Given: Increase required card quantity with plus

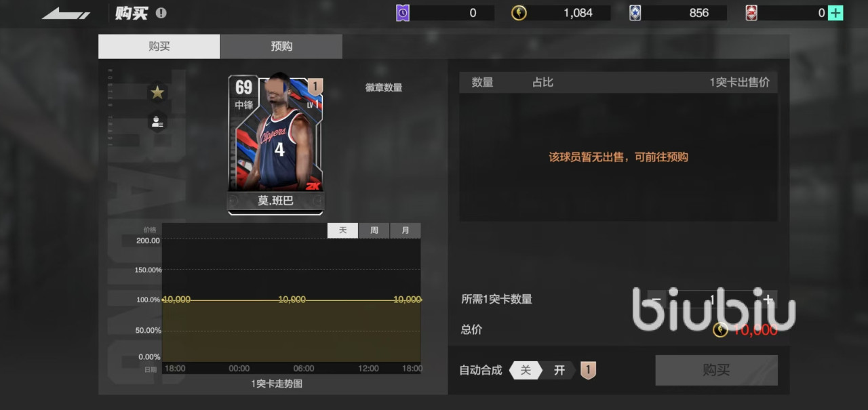Looking at the screenshot, I should pyautogui.click(x=768, y=300).
